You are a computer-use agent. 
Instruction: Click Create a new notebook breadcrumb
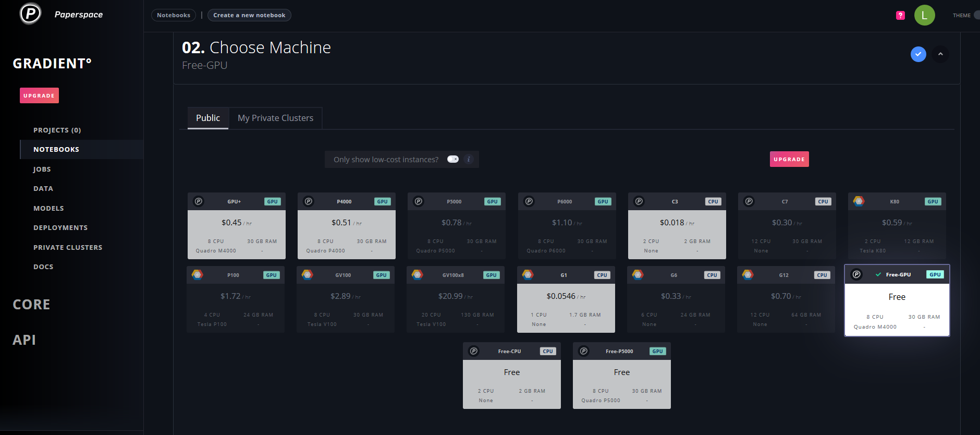(x=249, y=15)
